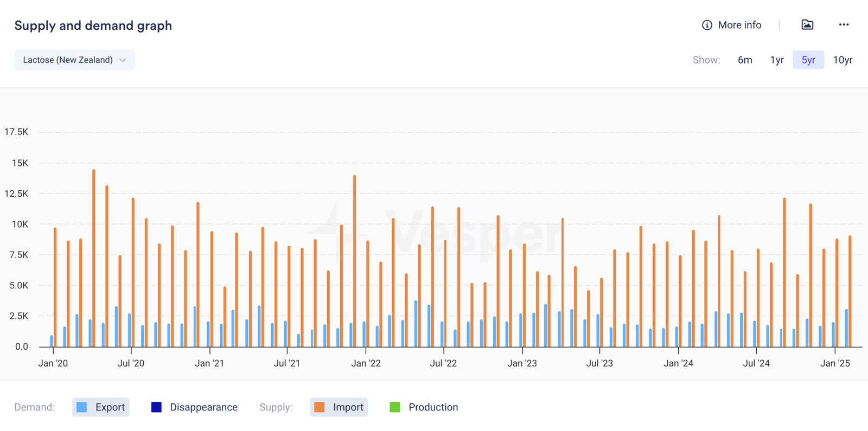This screenshot has height=431, width=868.
Task: Click the More info link
Action: pyautogui.click(x=739, y=25)
